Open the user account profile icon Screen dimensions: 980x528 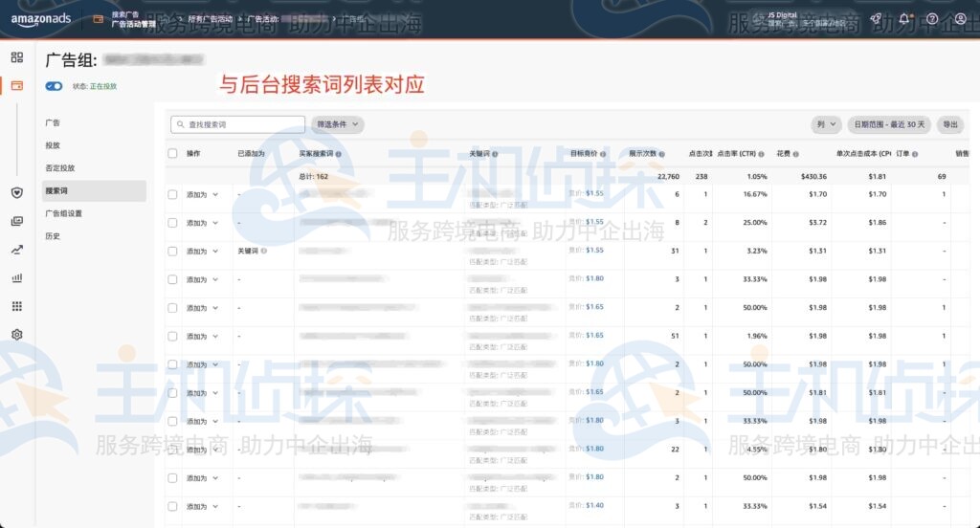961,19
